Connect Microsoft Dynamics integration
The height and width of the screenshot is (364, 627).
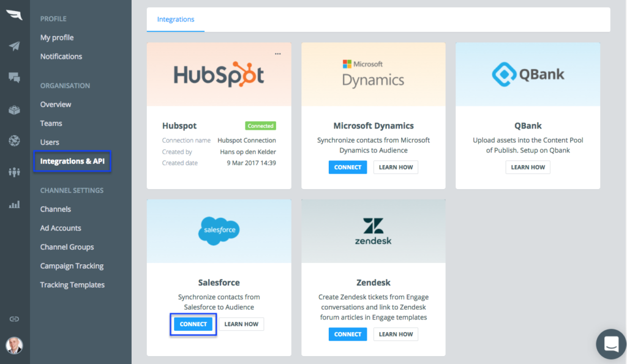pyautogui.click(x=348, y=167)
